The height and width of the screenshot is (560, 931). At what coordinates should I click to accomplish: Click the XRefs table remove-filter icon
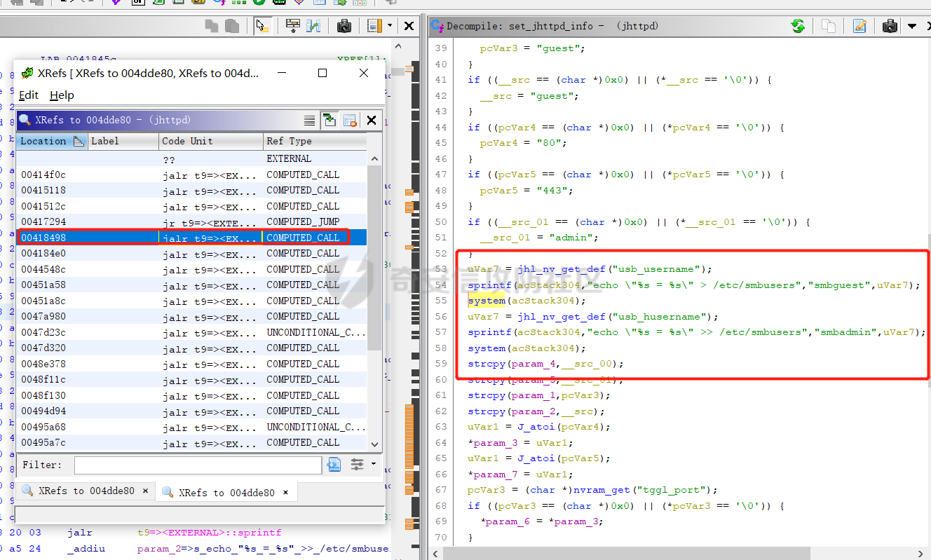pos(351,121)
